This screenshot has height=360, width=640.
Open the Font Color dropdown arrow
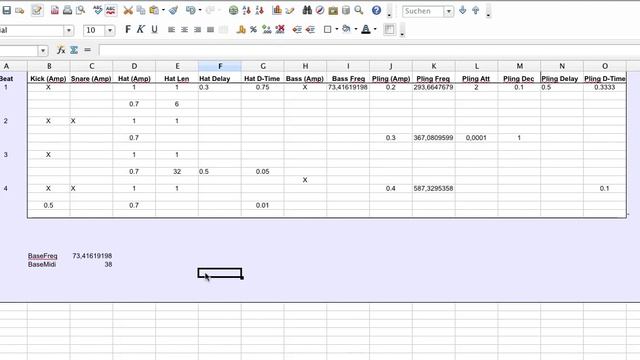375,29
